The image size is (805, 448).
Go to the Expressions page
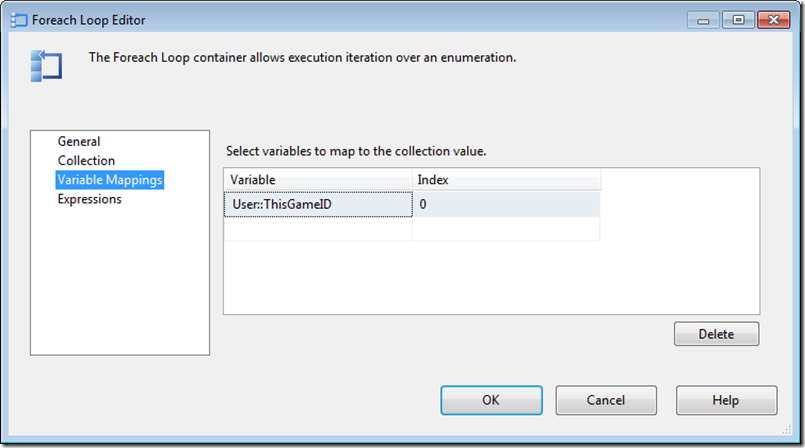(x=89, y=199)
